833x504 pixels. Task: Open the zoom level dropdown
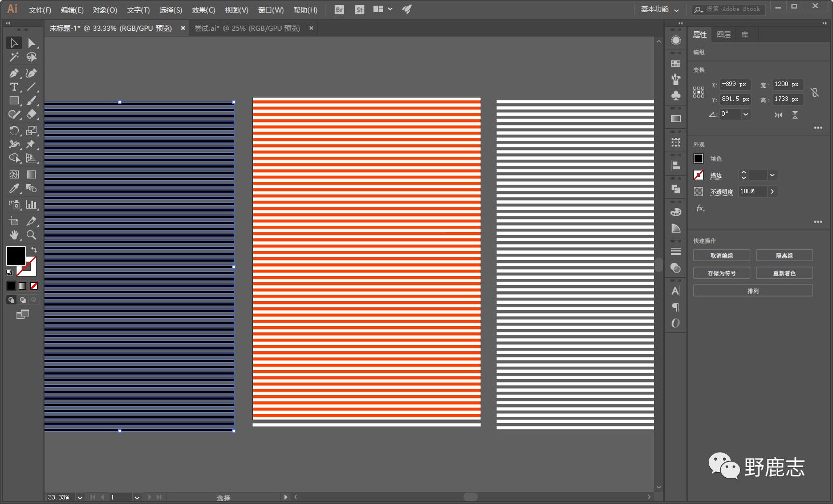80,497
